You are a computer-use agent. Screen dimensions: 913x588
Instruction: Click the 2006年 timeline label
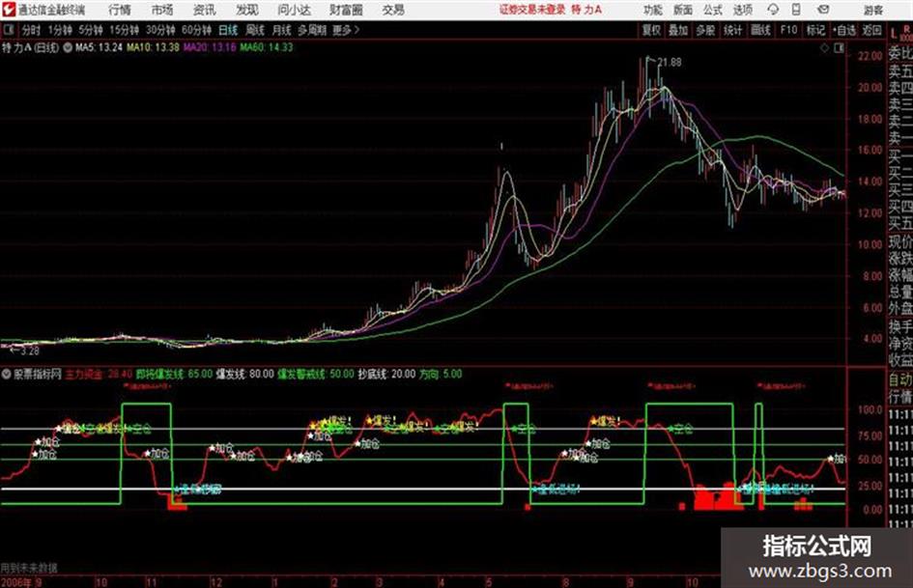click(16, 581)
